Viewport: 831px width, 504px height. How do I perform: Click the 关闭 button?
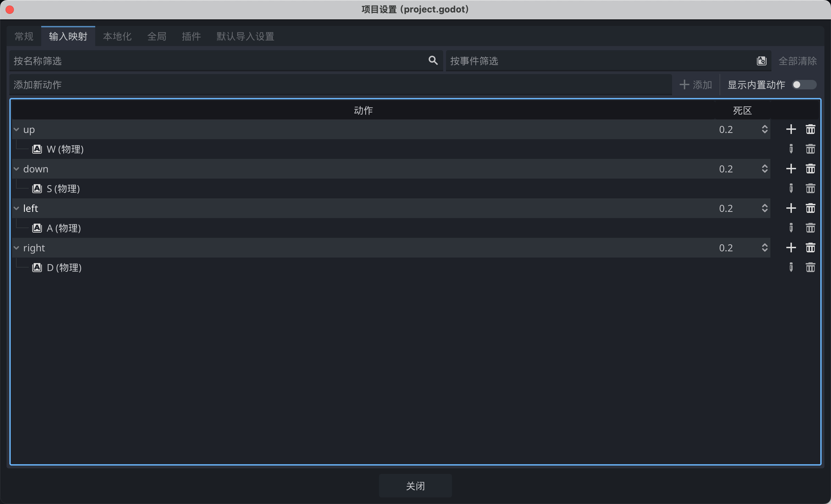(x=415, y=486)
